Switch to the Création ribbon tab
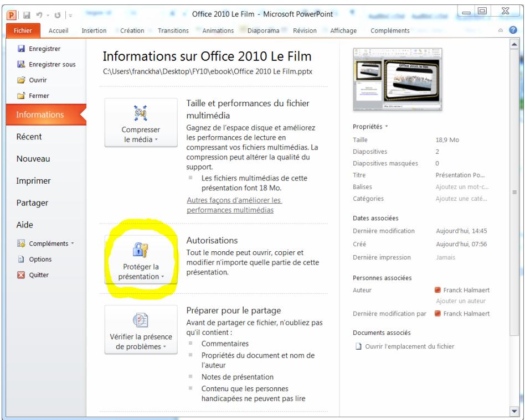The width and height of the screenshot is (525, 420). click(132, 30)
